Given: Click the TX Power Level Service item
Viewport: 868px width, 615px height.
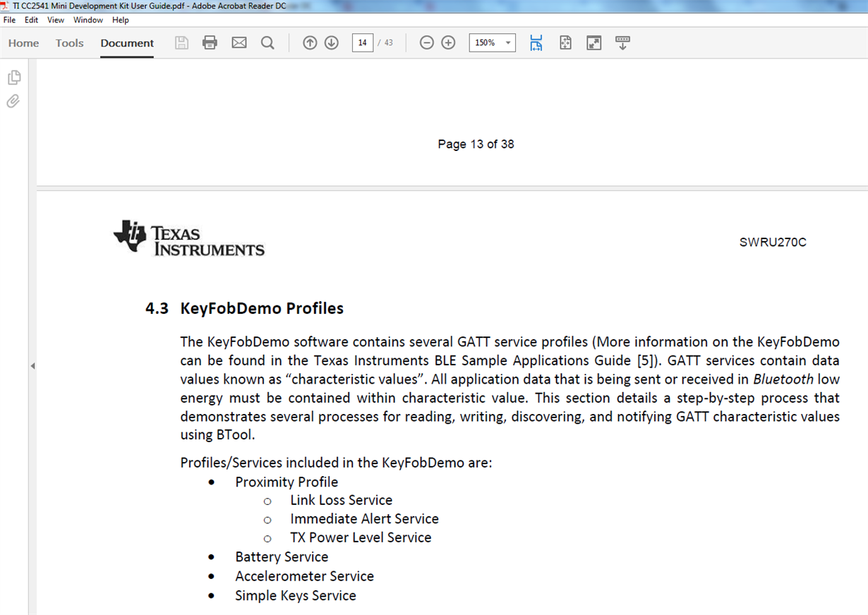Looking at the screenshot, I should pos(361,537).
